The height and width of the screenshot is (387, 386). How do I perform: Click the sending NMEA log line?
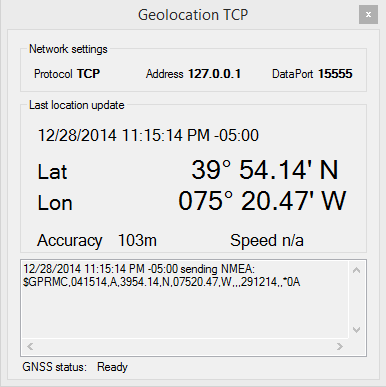139,269
